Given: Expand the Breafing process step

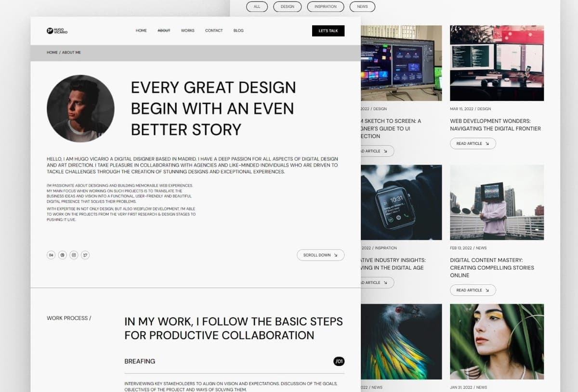Looking at the screenshot, I should click(x=234, y=362).
